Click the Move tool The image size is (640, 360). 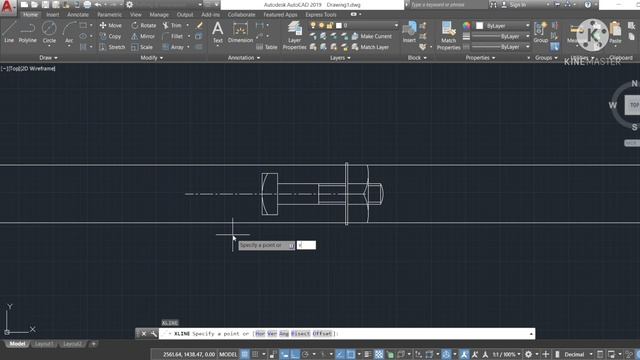pyautogui.click(x=111, y=25)
